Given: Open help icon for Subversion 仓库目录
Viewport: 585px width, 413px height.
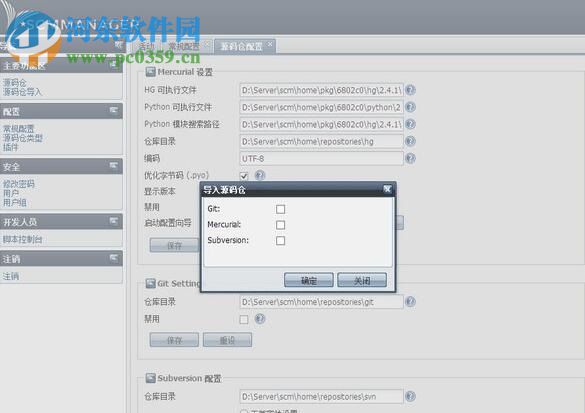Looking at the screenshot, I should point(410,396).
